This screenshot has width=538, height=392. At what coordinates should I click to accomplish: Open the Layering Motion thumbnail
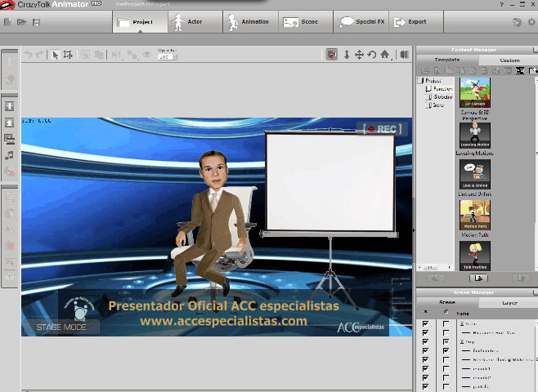[x=475, y=136]
